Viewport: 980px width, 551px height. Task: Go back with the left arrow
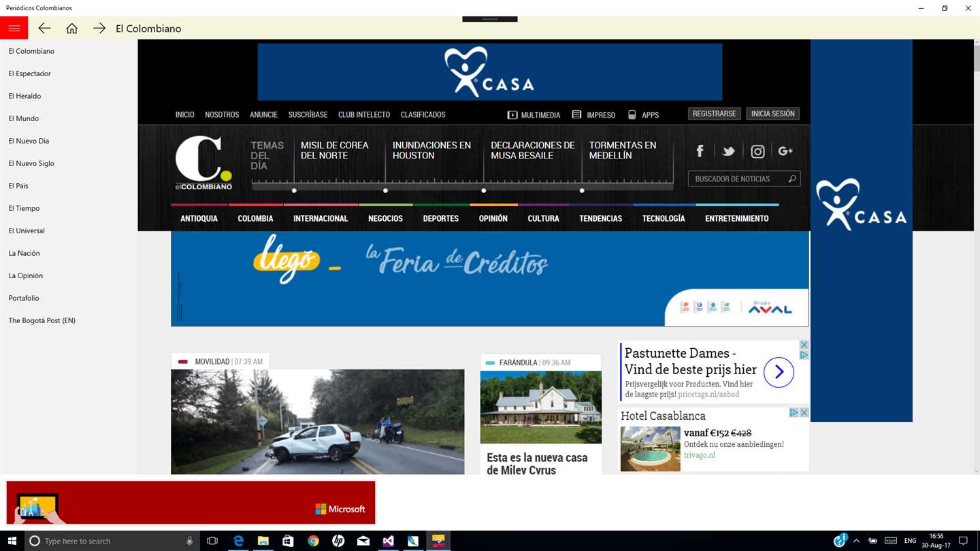44,28
